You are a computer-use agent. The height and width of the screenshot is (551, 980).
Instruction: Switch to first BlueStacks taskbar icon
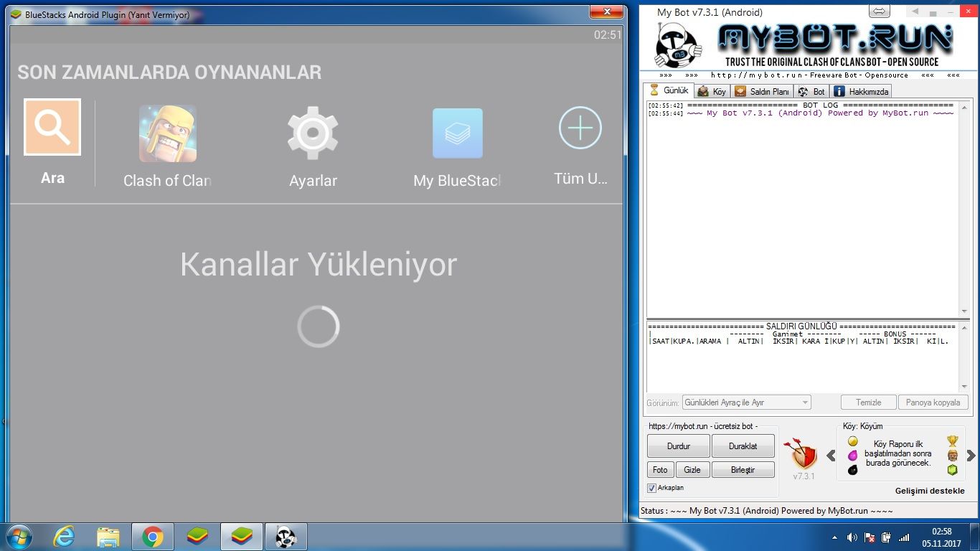click(197, 537)
